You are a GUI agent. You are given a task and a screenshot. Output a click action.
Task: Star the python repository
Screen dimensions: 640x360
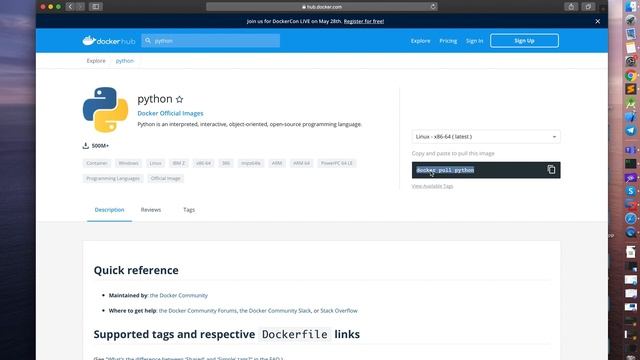(180, 99)
